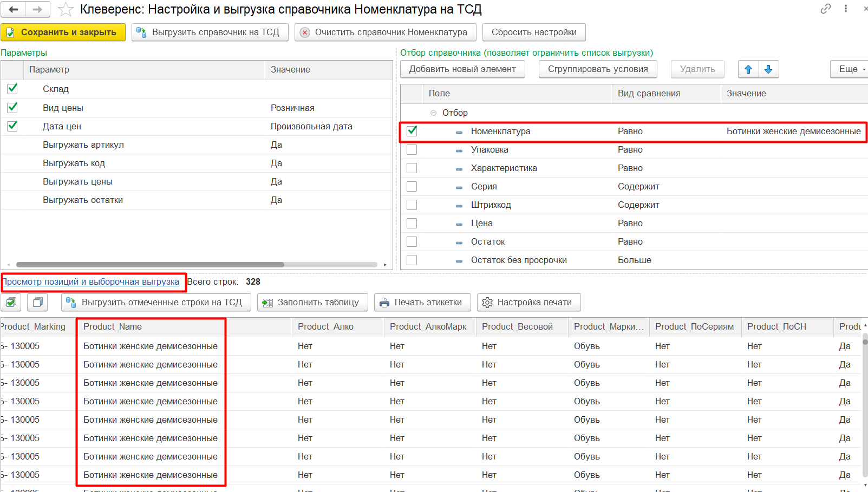Image resolution: width=868 pixels, height=492 pixels.
Task: Enable the Штрихкод filter checkbox
Action: (412, 205)
